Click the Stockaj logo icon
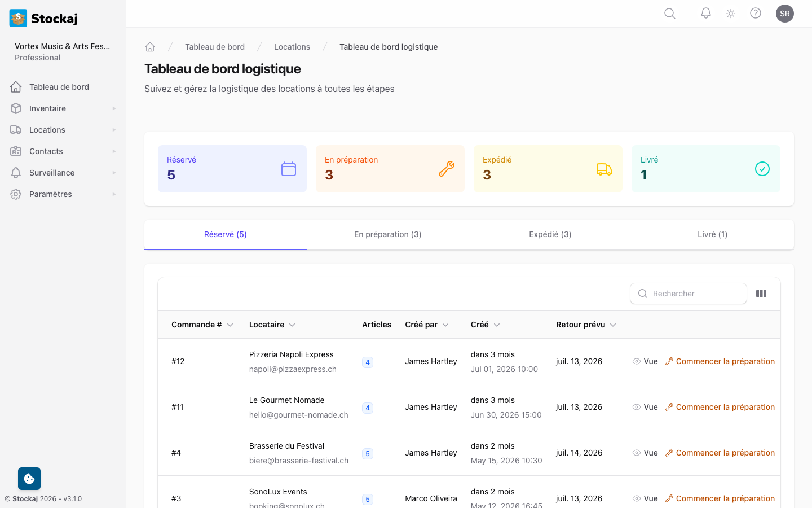The height and width of the screenshot is (508, 812). [17, 17]
